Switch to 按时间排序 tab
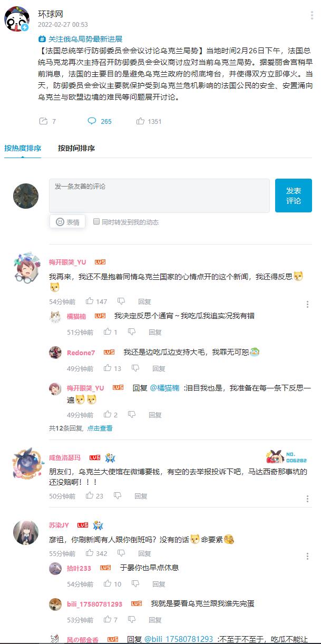 76,148
